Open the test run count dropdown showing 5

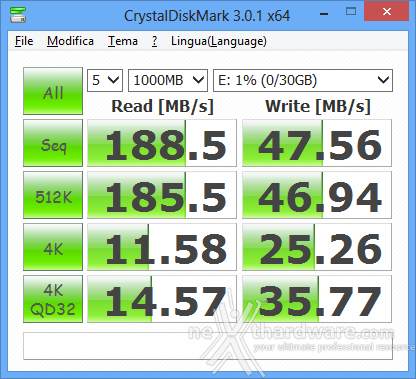point(105,80)
